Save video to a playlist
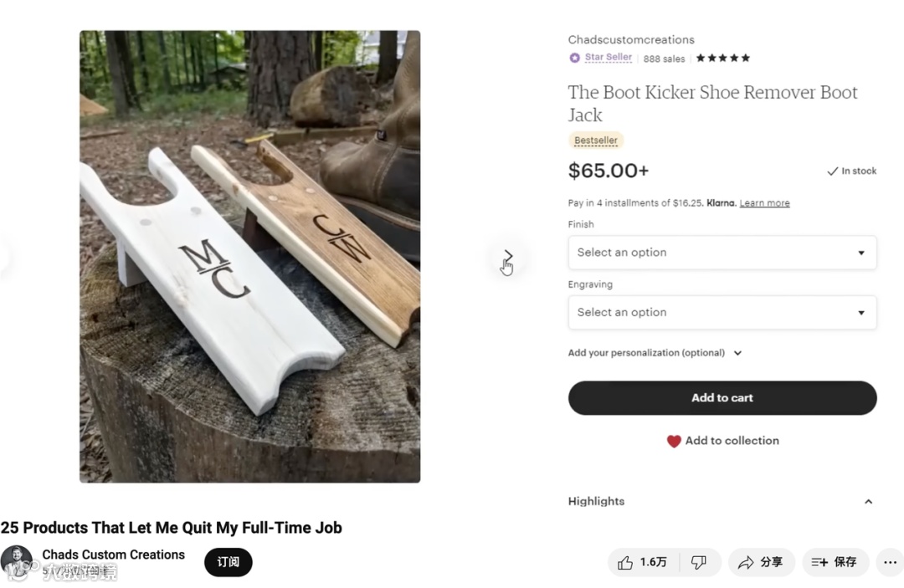 pos(835,563)
